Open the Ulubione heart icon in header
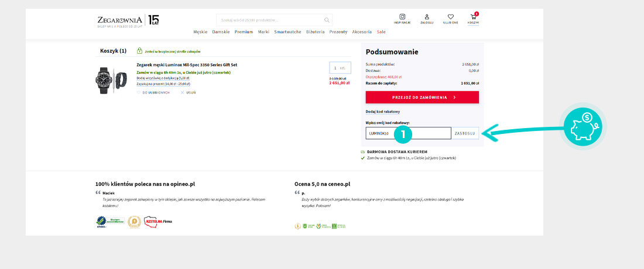 tap(451, 17)
